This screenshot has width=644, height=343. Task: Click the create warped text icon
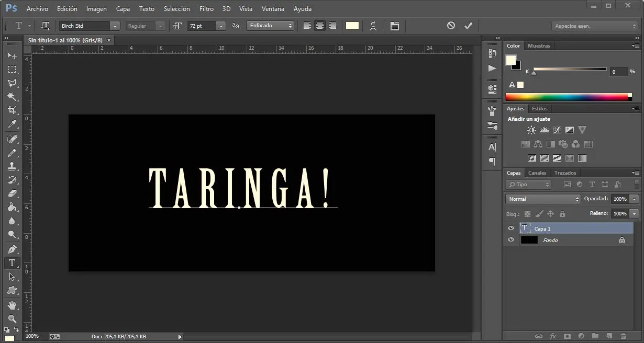(373, 26)
